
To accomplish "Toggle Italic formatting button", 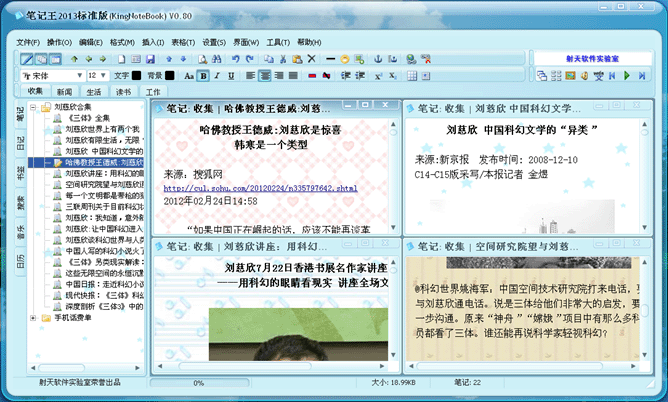I will tap(217, 75).
